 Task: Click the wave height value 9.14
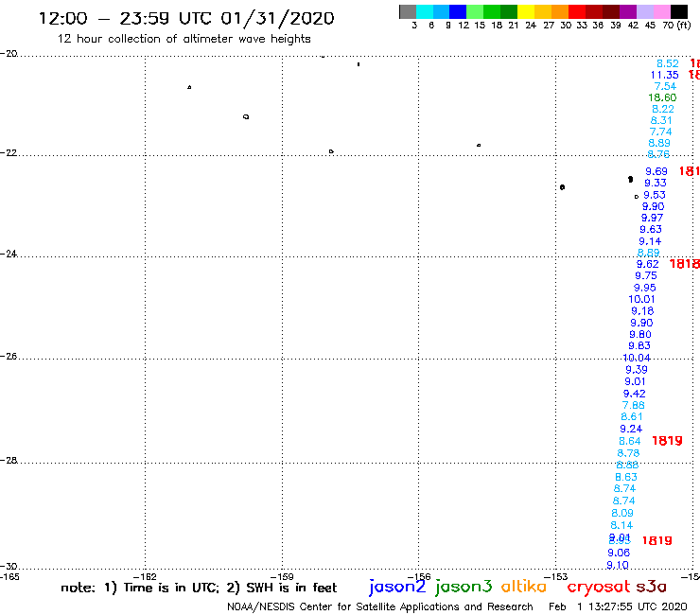[x=650, y=241]
